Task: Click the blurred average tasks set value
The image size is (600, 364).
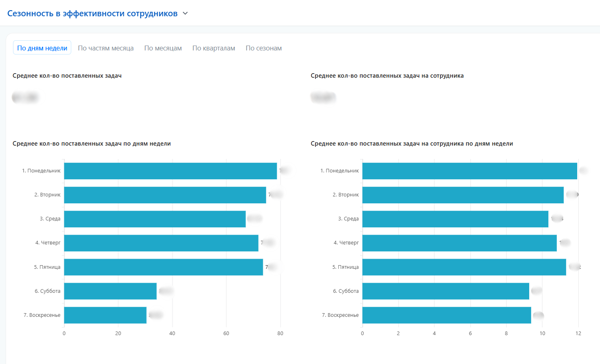Action: pos(25,98)
